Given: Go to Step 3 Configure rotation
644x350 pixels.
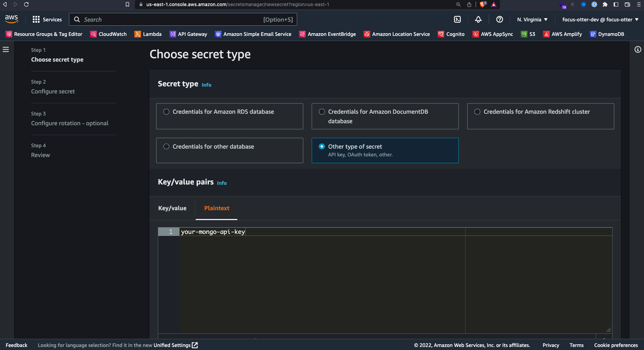Looking at the screenshot, I should coord(70,123).
